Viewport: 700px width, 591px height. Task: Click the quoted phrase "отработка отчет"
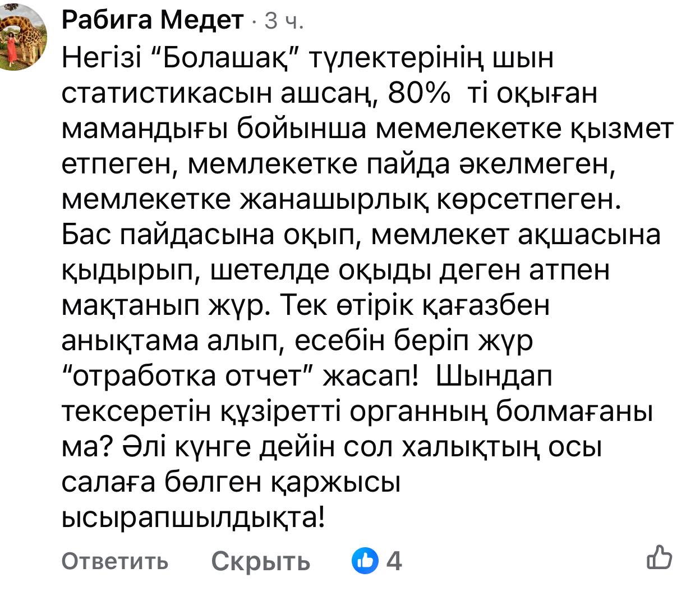(188, 377)
